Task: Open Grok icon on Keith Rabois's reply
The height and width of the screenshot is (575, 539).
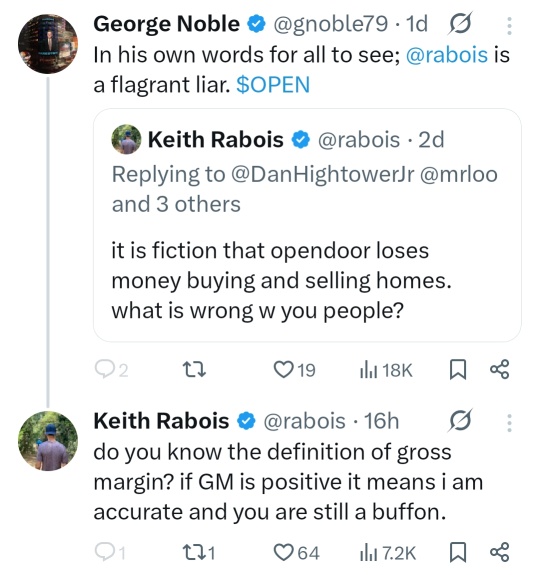Action: pyautogui.click(x=460, y=421)
